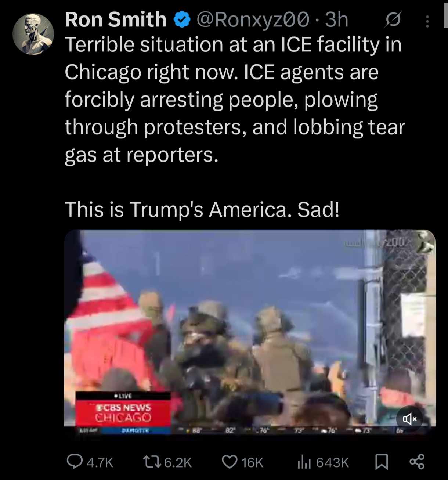Click the blue verified badge

(x=181, y=20)
